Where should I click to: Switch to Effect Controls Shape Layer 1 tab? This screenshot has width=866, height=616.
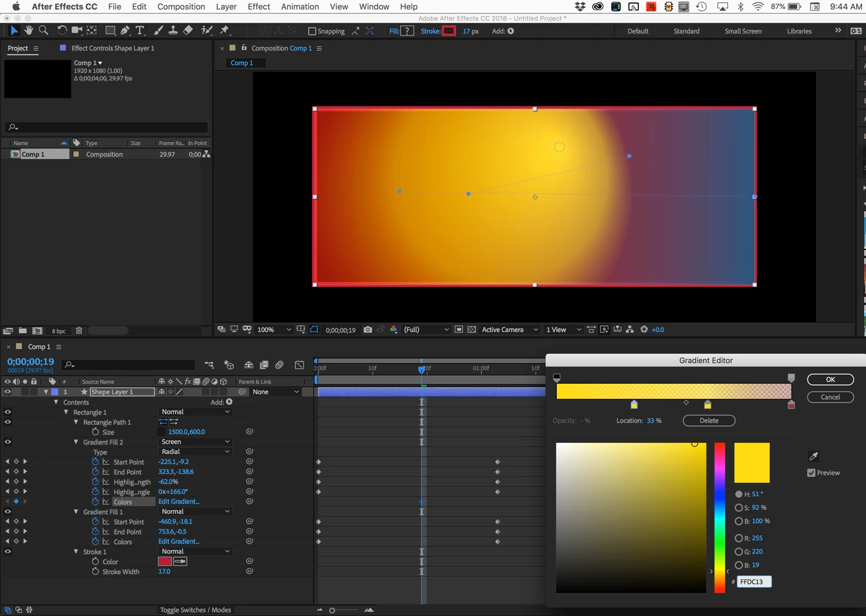(x=112, y=48)
